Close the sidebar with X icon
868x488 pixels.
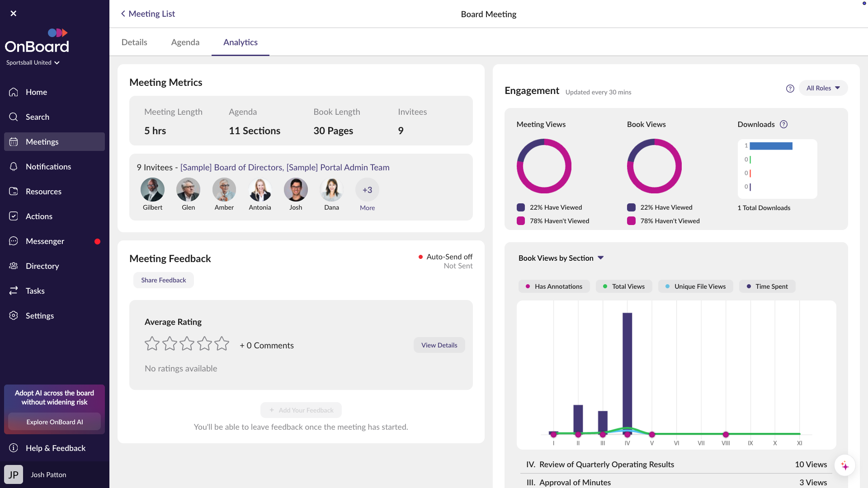click(x=14, y=14)
